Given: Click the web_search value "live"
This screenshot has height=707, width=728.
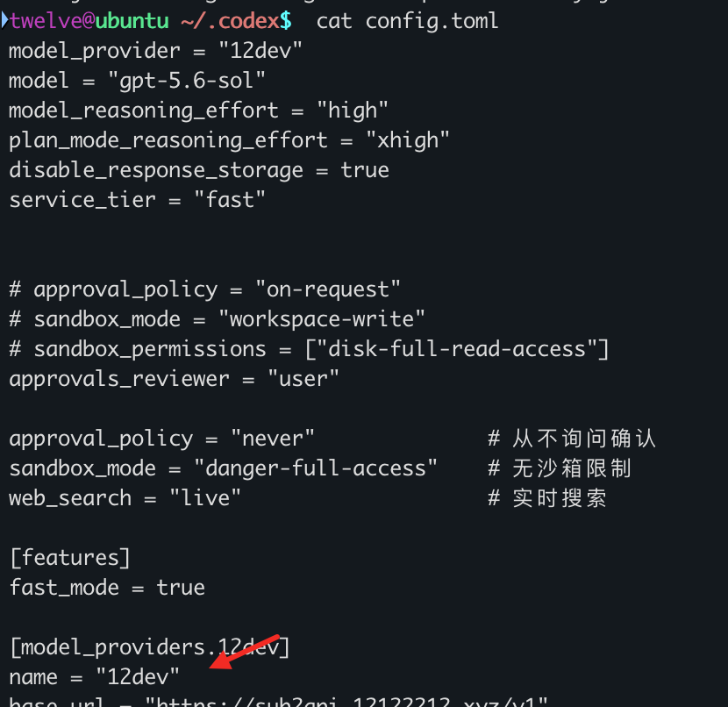Looking at the screenshot, I should pos(204,498).
